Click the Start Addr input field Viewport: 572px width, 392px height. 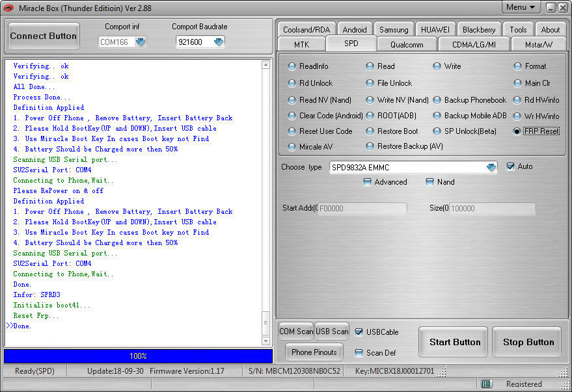point(362,209)
